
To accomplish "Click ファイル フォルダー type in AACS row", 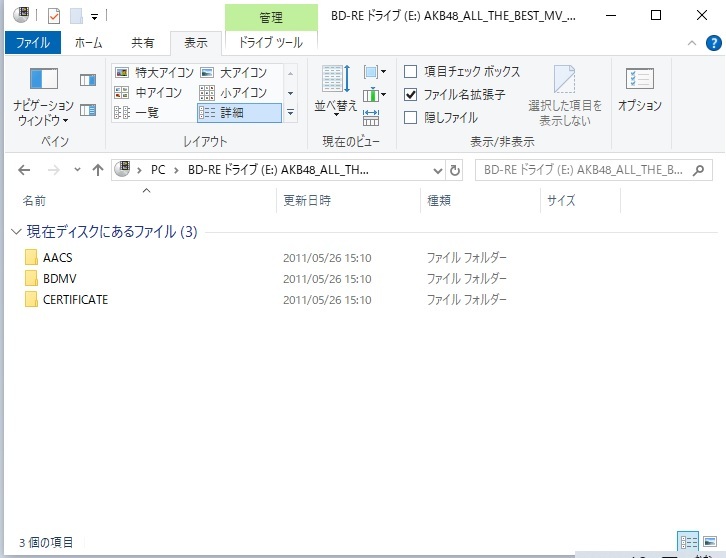I will pyautogui.click(x=466, y=257).
